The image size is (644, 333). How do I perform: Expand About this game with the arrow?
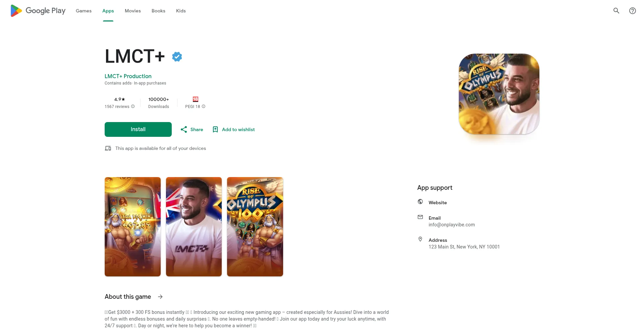point(160,297)
